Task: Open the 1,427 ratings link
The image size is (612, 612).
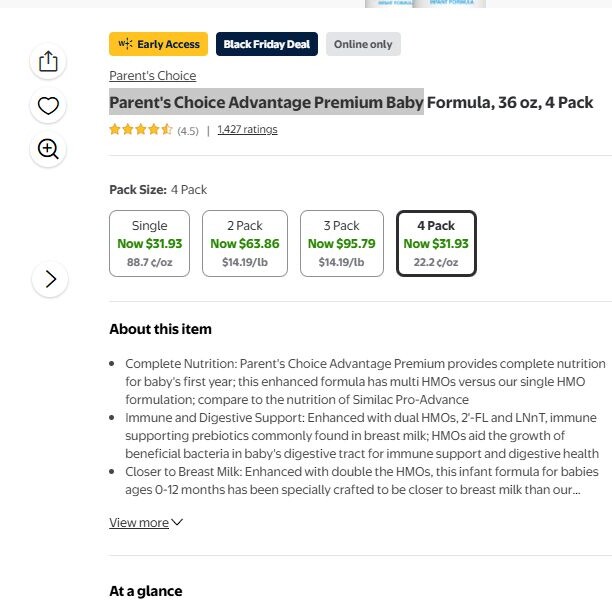Action: (x=247, y=130)
